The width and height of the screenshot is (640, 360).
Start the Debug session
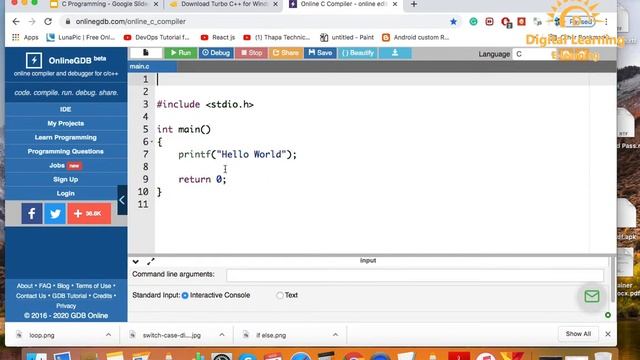pos(216,53)
